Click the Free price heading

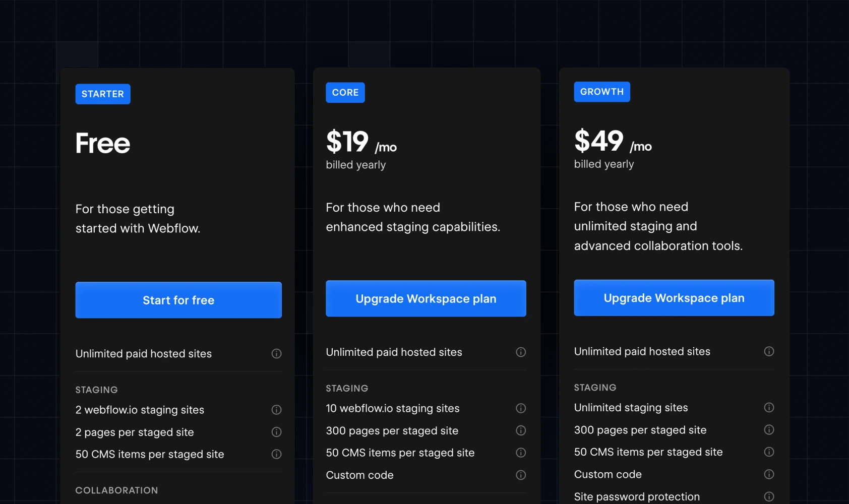pyautogui.click(x=103, y=143)
